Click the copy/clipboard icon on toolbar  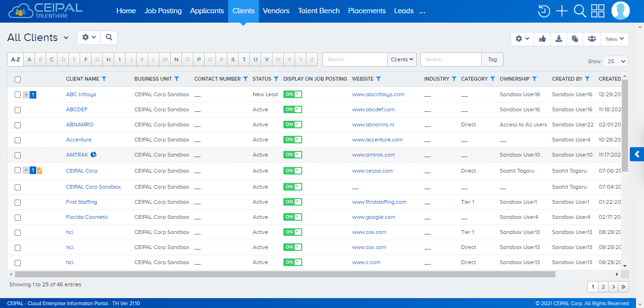pos(575,39)
